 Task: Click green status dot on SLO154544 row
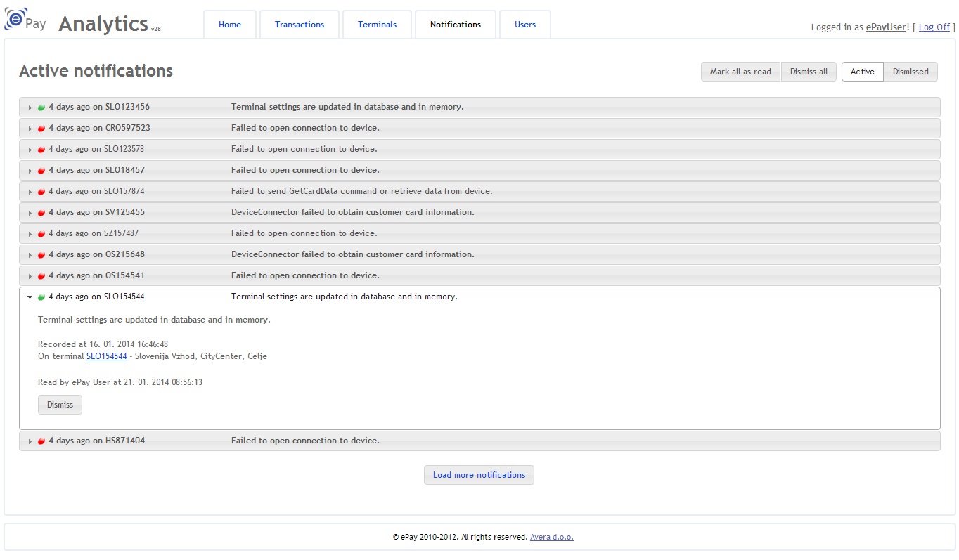pyautogui.click(x=41, y=297)
